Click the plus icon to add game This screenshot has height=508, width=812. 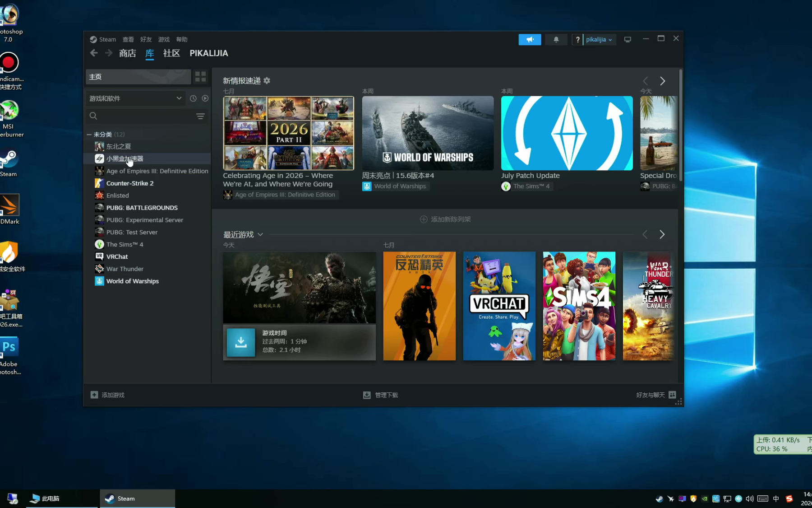tap(94, 395)
